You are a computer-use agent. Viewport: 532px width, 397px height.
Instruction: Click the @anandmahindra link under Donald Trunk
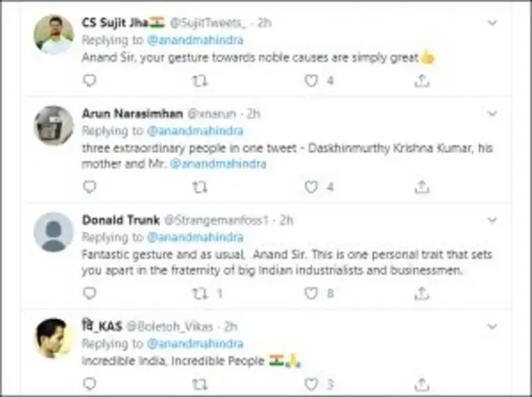(x=195, y=237)
